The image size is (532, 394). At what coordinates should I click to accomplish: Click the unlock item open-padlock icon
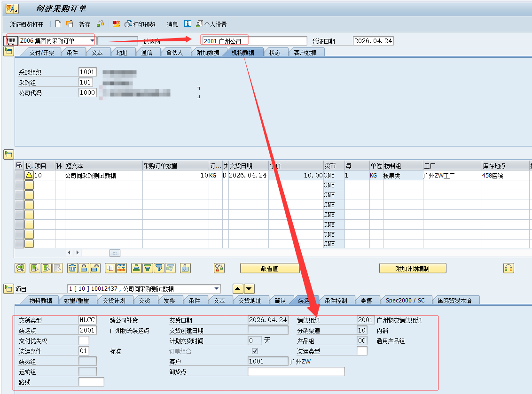pos(94,268)
